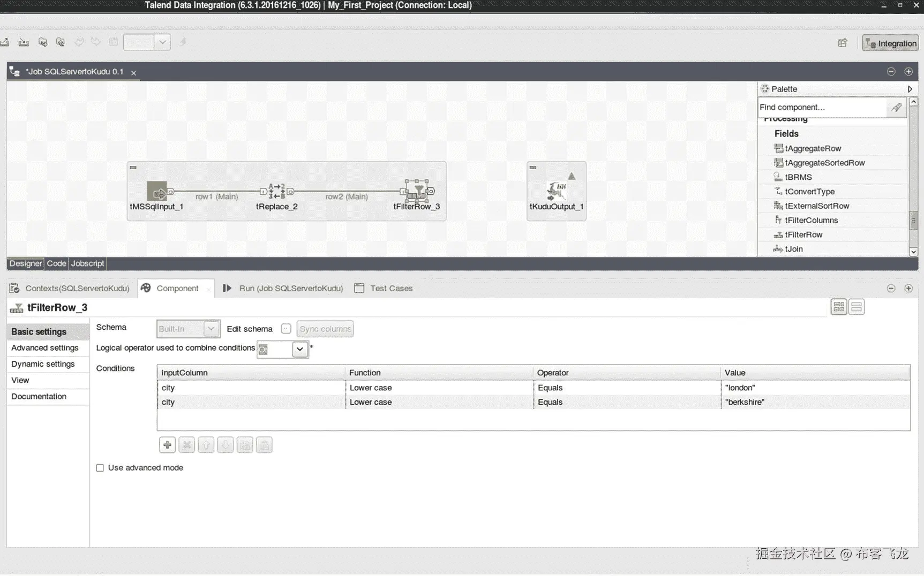
Task: Select the "berkshire" value cell
Action: point(815,403)
